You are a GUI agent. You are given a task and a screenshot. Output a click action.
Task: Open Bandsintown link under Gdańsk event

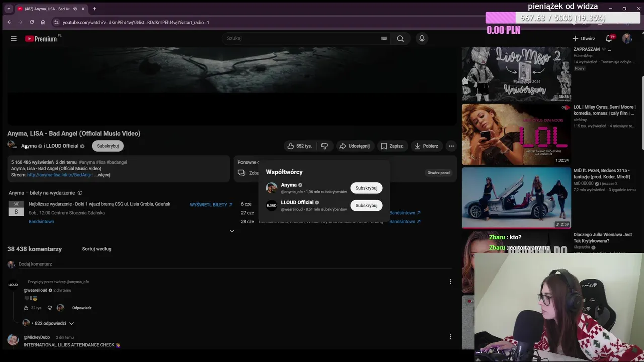pos(41,222)
